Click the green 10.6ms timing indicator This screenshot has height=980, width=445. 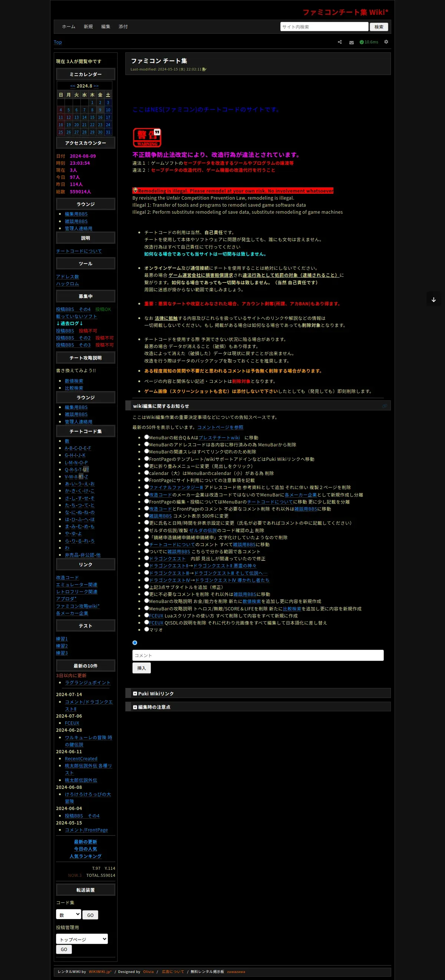click(369, 42)
